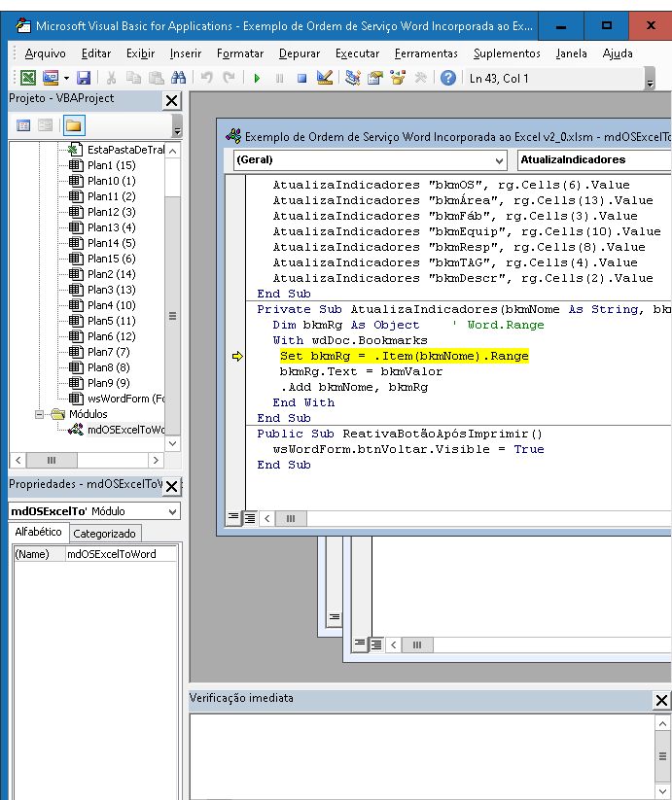Click project tree horizontal scroll right arrow

coord(157,460)
